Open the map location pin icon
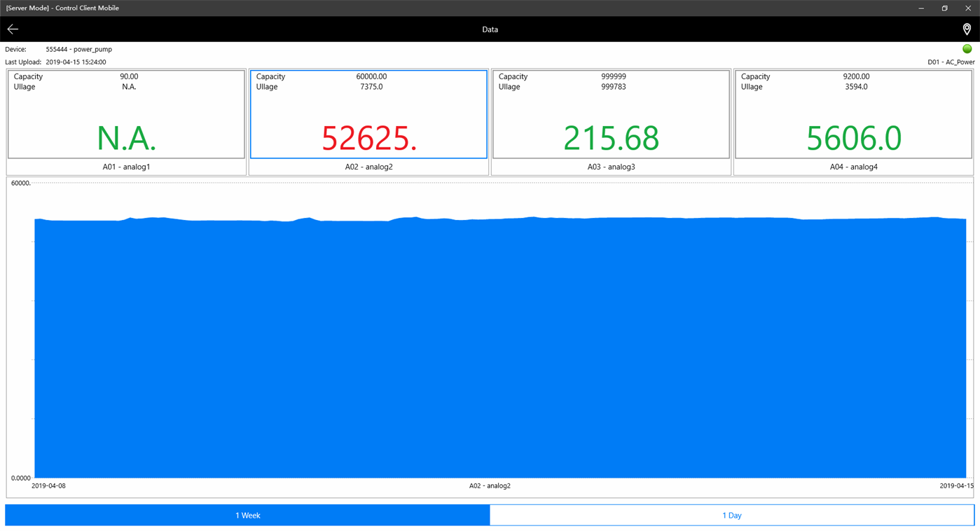The width and height of the screenshot is (980, 531). 966,29
